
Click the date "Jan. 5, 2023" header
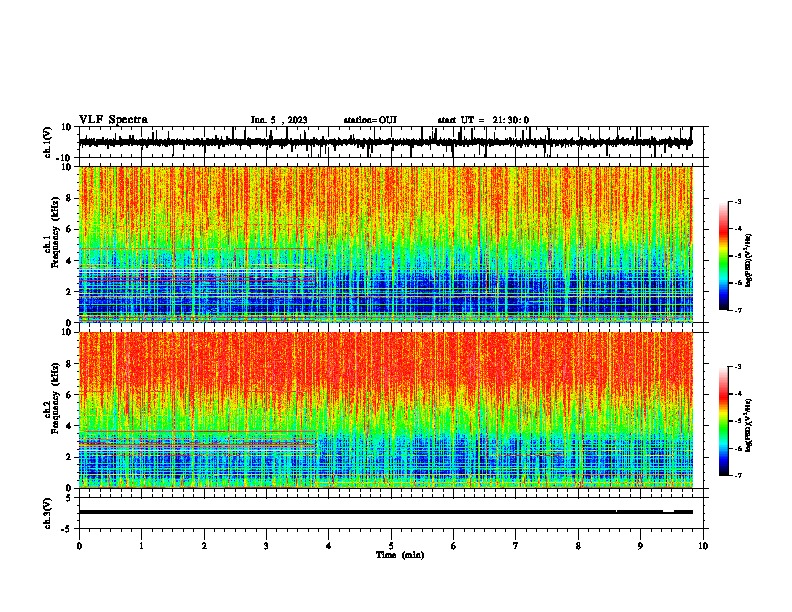[279, 120]
